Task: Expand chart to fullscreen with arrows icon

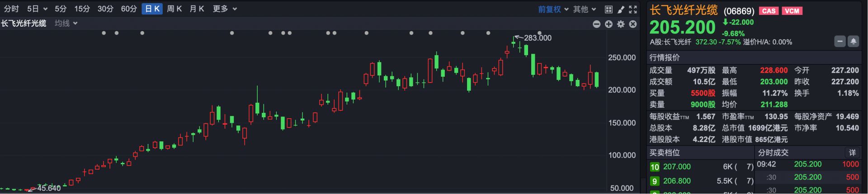Action: tap(633, 9)
